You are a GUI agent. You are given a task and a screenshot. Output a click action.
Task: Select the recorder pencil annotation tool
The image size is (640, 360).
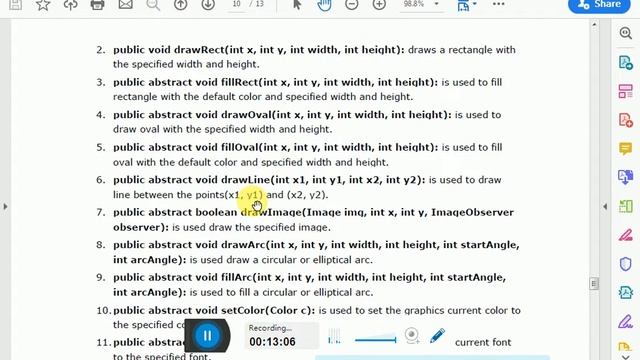(437, 336)
